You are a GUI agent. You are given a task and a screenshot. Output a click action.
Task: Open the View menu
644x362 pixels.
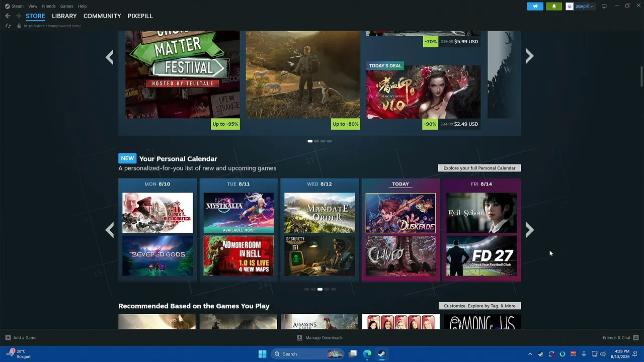tap(33, 6)
